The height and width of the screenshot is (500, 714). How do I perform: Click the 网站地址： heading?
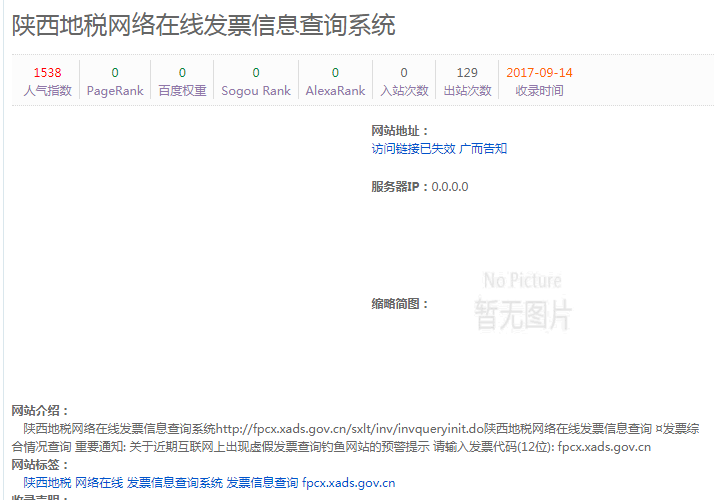tap(400, 131)
